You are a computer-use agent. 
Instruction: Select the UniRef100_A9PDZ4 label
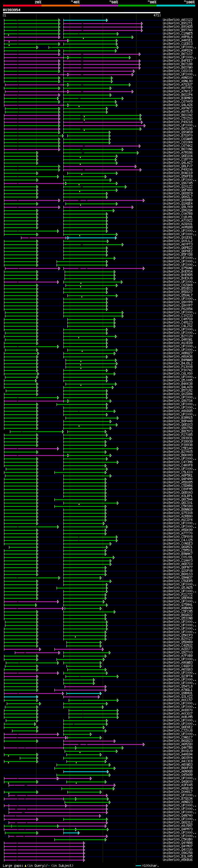point(178,51)
